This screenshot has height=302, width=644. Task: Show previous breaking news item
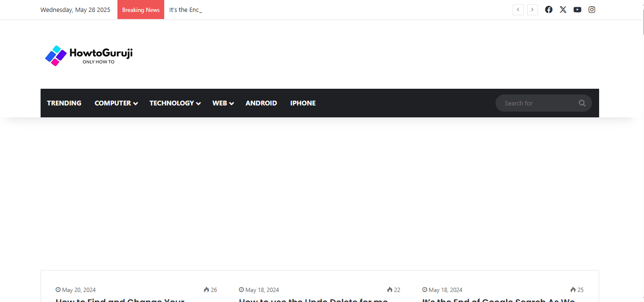[x=518, y=10]
